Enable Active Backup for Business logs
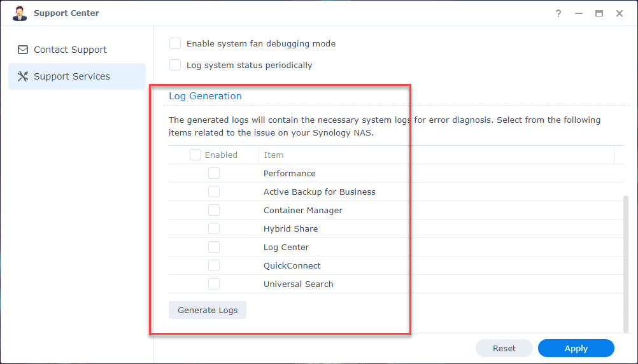The height and width of the screenshot is (364, 638). click(x=214, y=192)
